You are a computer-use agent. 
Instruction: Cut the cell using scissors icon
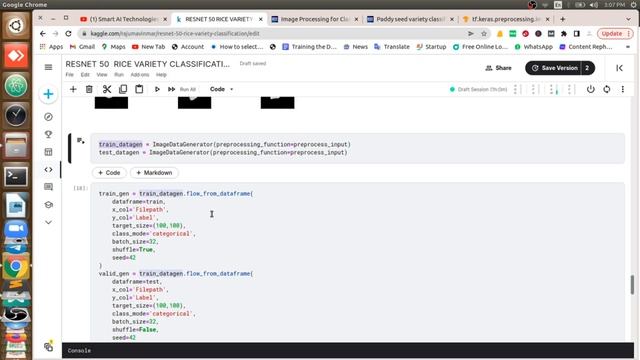pos(107,89)
